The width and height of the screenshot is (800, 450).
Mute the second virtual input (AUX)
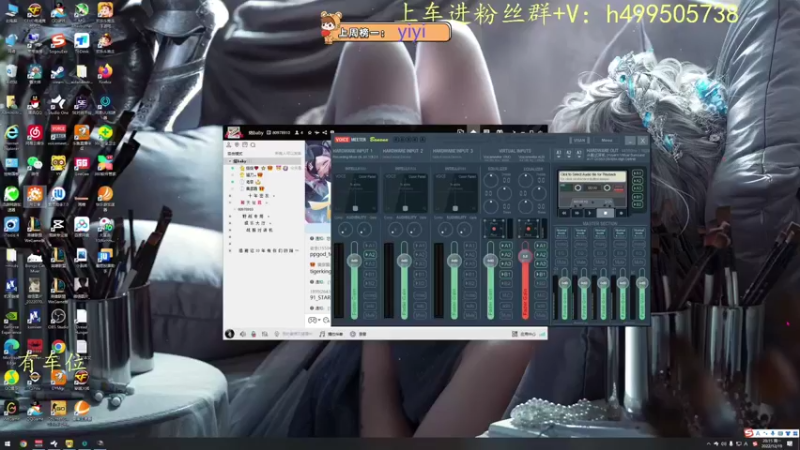tap(540, 316)
